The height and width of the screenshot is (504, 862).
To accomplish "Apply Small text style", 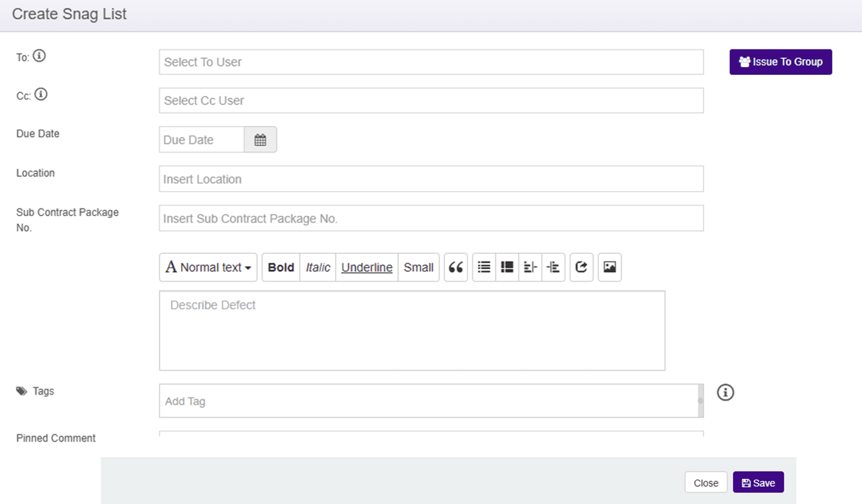I will (418, 267).
